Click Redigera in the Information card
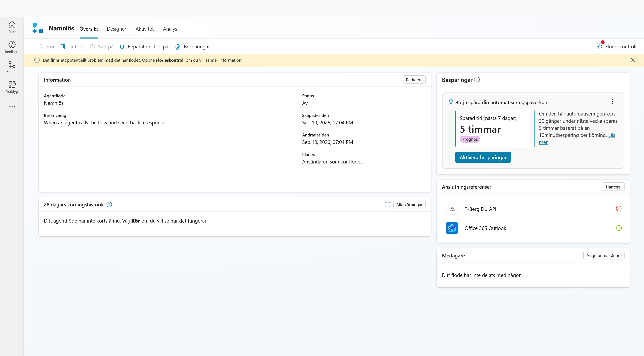Image resolution: width=644 pixels, height=356 pixels. pos(414,80)
